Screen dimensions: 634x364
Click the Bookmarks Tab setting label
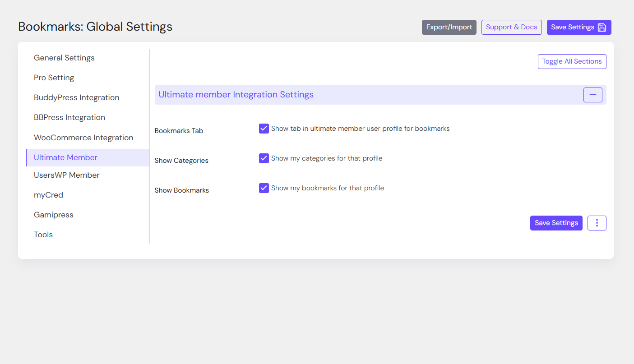coord(179,131)
